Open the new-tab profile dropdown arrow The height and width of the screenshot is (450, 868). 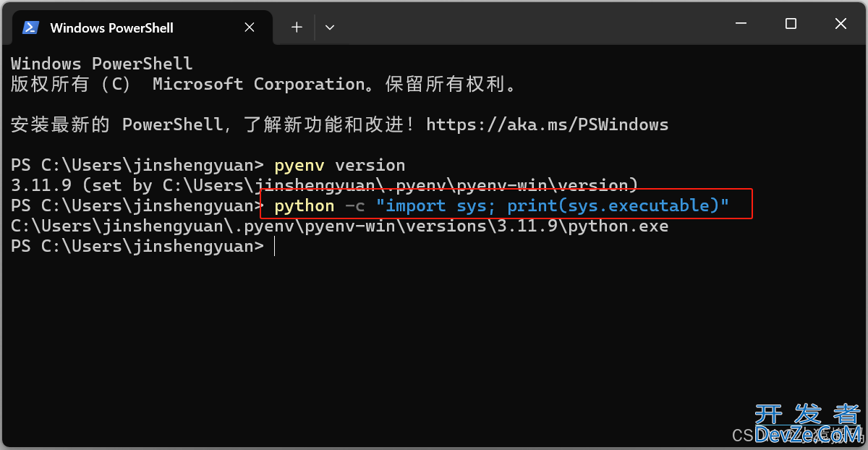pyautogui.click(x=330, y=27)
